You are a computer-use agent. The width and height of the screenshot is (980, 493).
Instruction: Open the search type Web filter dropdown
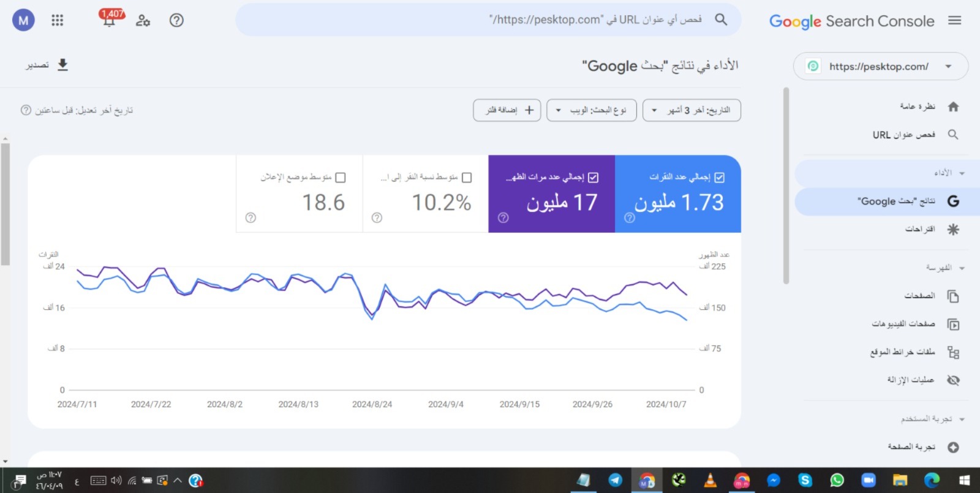[x=591, y=110]
